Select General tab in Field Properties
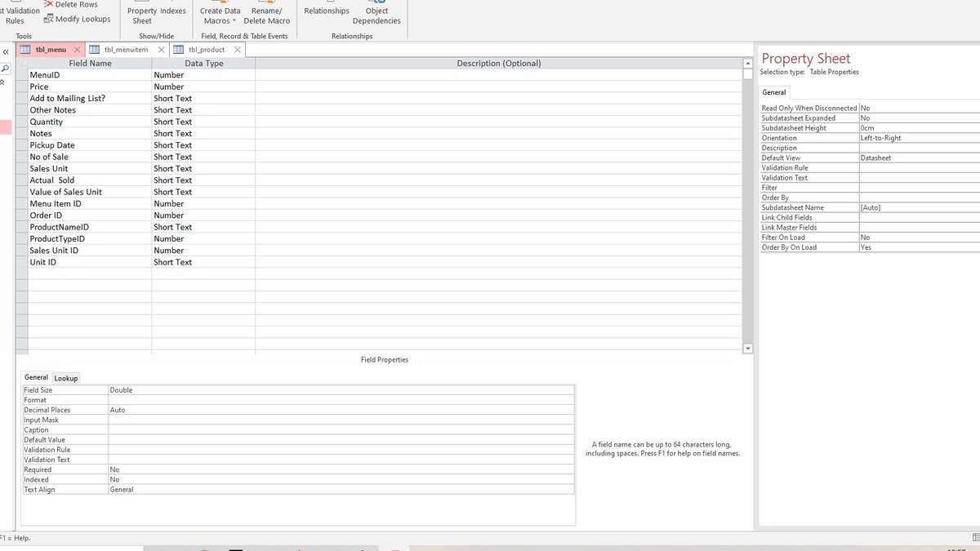 36,377
